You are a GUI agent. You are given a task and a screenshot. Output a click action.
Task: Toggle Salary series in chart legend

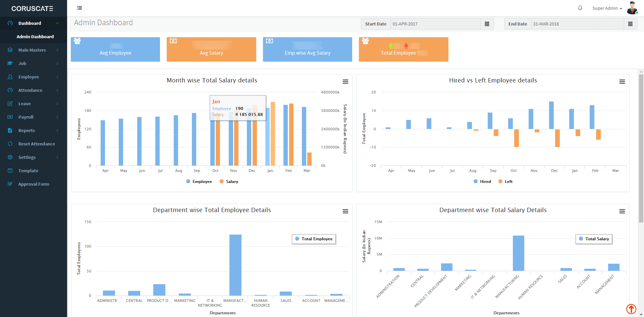229,182
